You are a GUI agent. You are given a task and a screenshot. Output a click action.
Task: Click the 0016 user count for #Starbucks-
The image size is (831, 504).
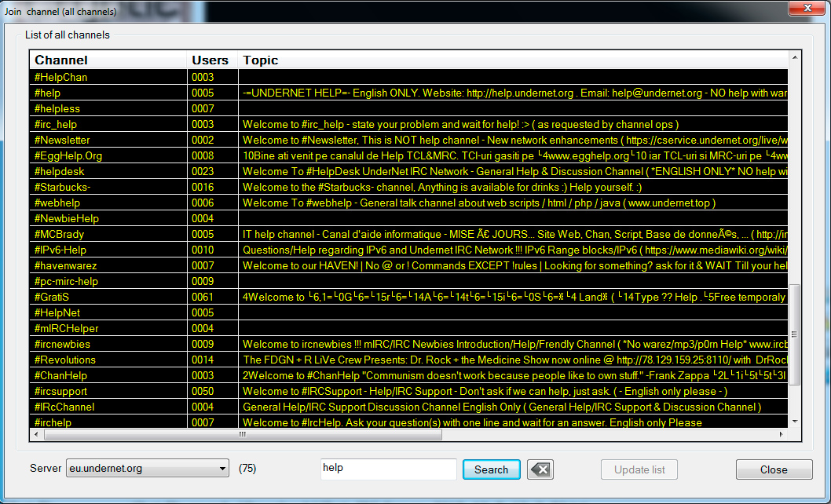tap(203, 187)
